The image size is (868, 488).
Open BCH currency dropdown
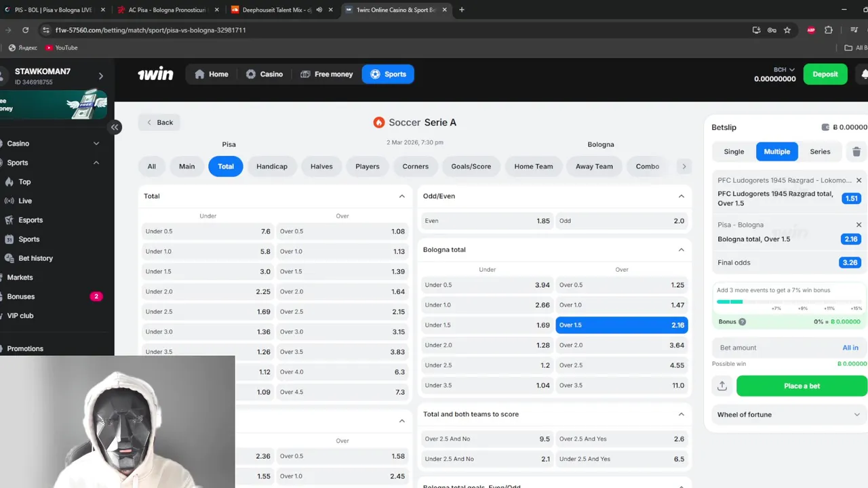[784, 70]
